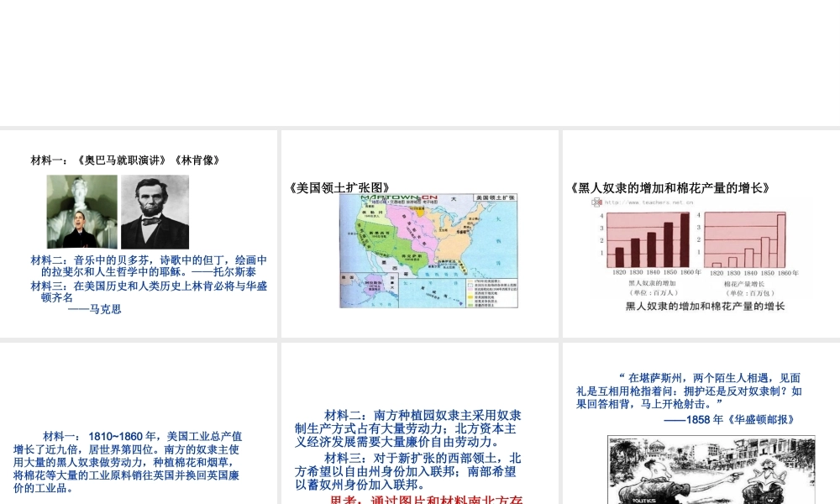The height and width of the screenshot is (504, 840).
Task: Click the quote starting 在堪萨斯州
Action: click(x=689, y=391)
